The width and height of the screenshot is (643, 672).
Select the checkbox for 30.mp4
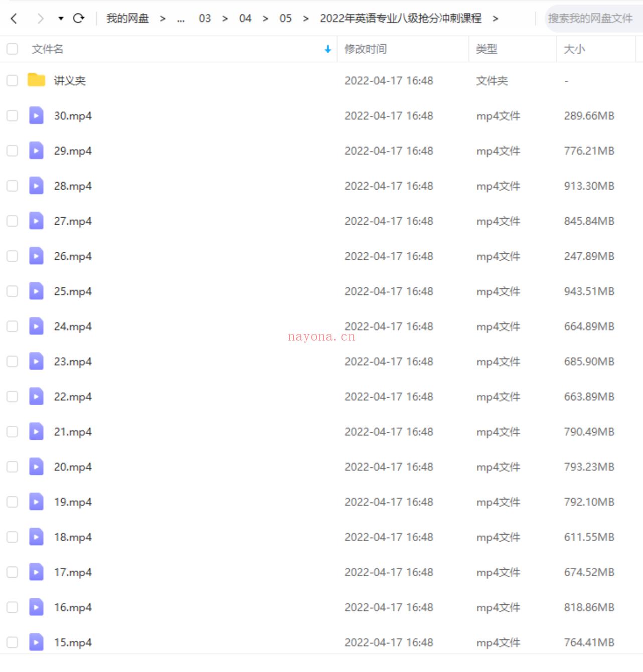(13, 115)
